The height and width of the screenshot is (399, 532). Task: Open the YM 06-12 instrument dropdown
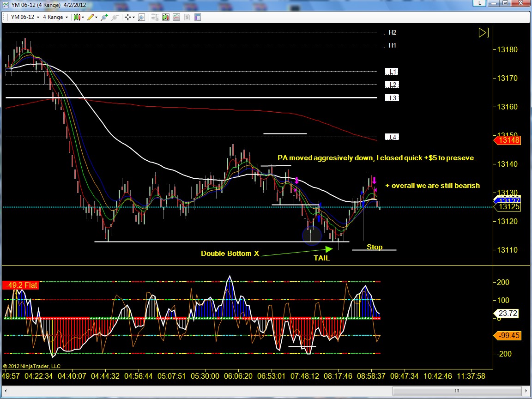[x=25, y=17]
